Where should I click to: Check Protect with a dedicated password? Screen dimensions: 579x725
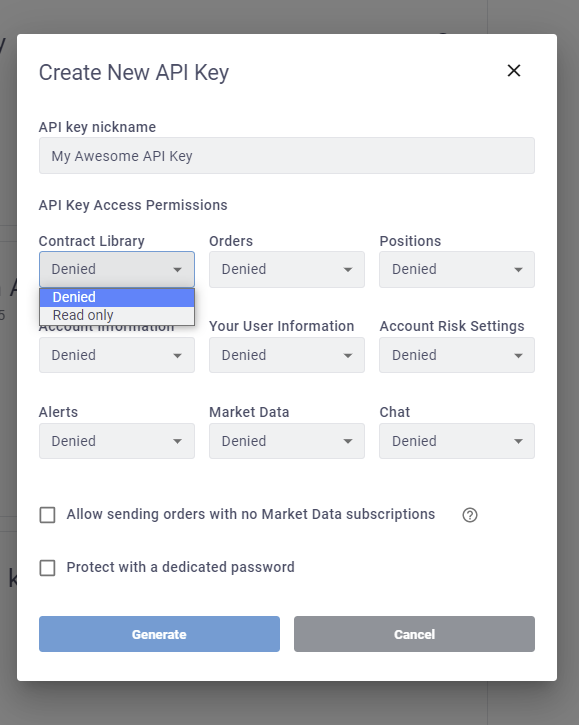tap(47, 568)
